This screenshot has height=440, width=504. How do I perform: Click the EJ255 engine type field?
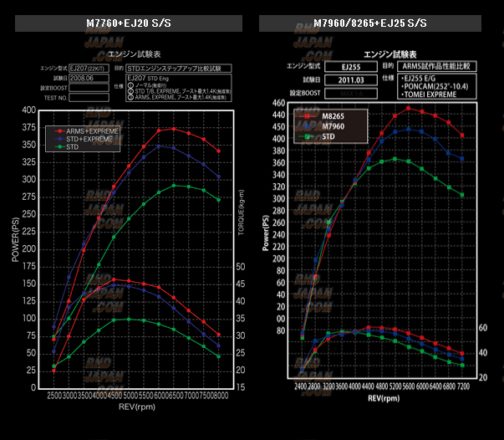[x=351, y=67]
